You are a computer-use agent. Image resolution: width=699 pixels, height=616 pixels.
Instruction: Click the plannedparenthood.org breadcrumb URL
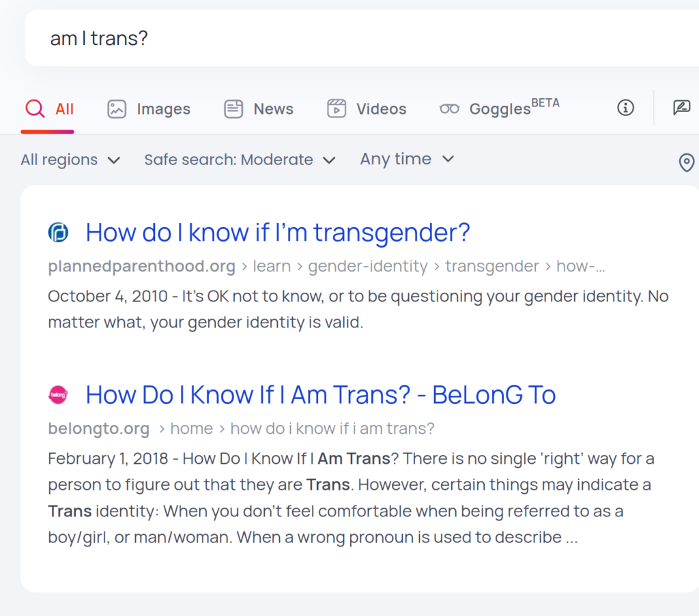click(x=141, y=266)
